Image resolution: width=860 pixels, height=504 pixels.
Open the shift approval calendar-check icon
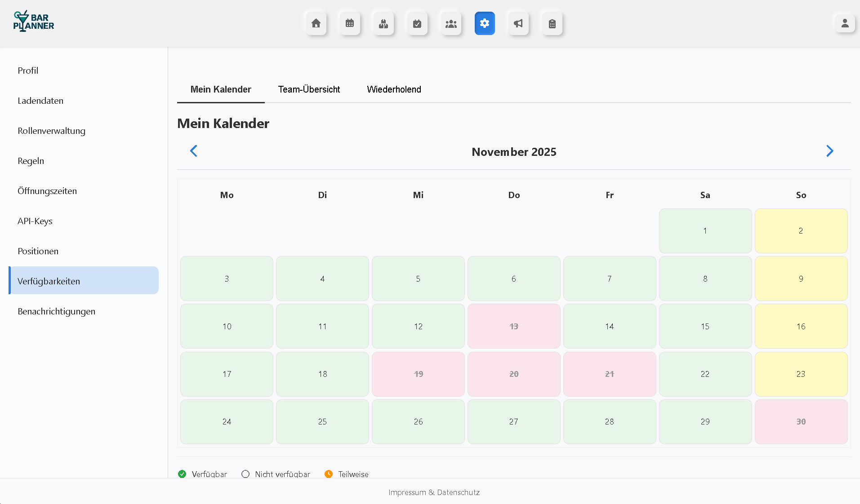[x=417, y=23]
